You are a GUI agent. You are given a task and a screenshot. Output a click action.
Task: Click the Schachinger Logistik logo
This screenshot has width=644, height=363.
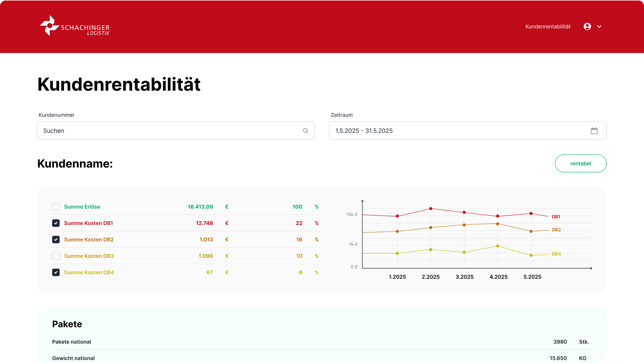click(x=75, y=26)
